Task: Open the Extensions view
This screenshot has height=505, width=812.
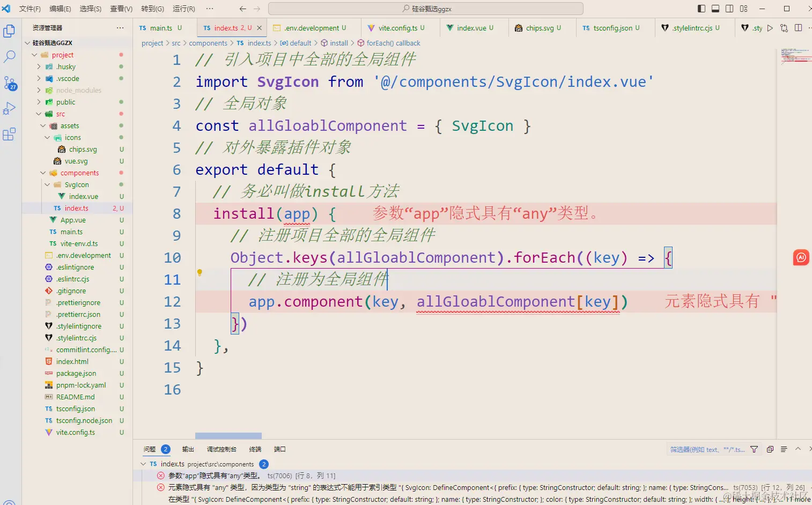Action: pyautogui.click(x=9, y=134)
